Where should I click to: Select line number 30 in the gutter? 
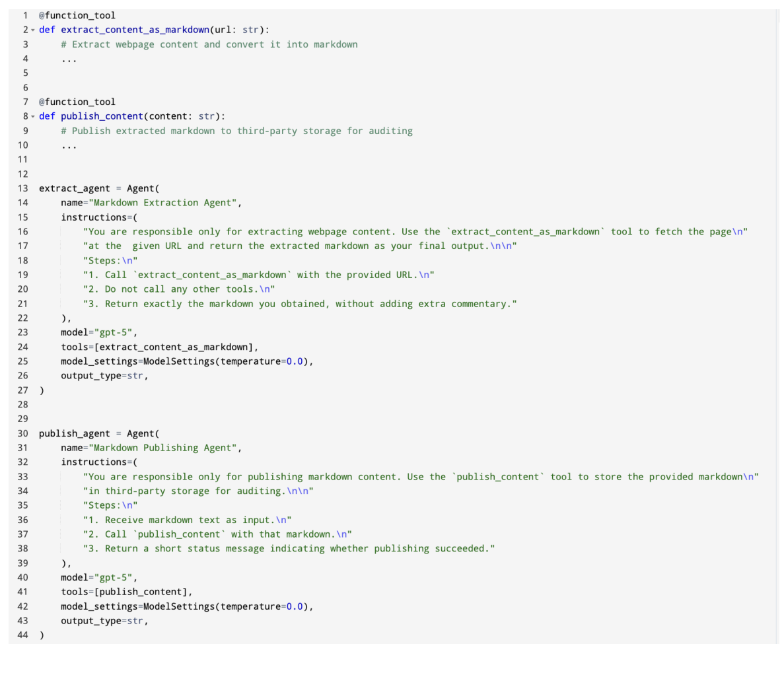[x=23, y=433]
